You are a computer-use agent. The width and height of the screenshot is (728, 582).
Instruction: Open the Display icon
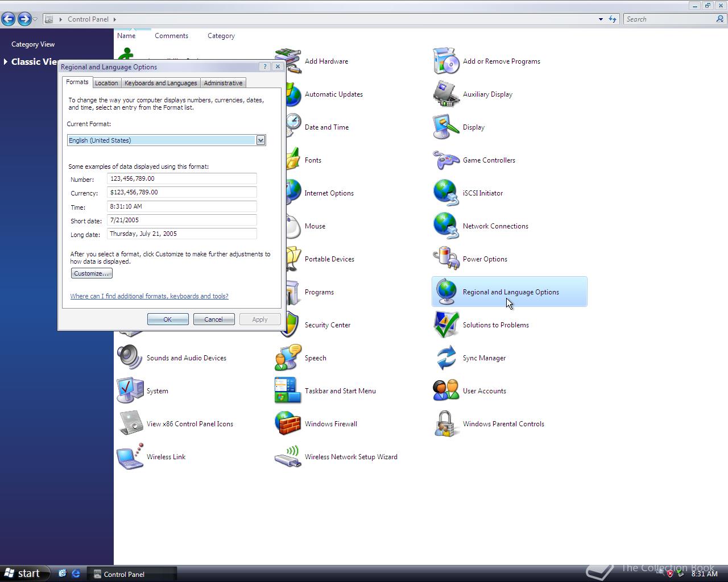[446, 127]
